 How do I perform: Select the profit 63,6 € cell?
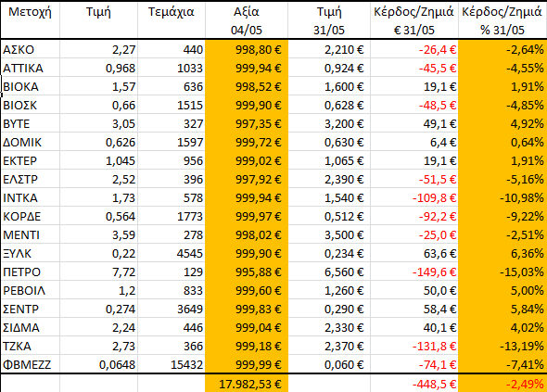414,253
